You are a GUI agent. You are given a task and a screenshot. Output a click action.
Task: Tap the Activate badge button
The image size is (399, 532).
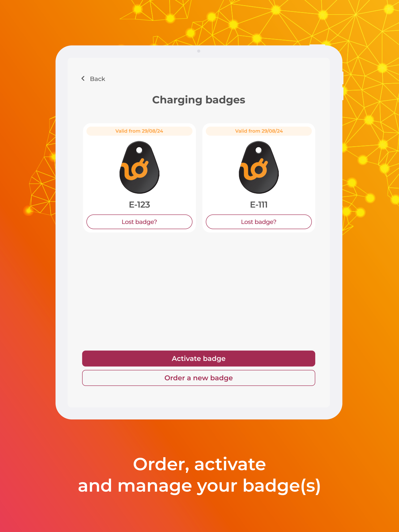pyautogui.click(x=199, y=358)
